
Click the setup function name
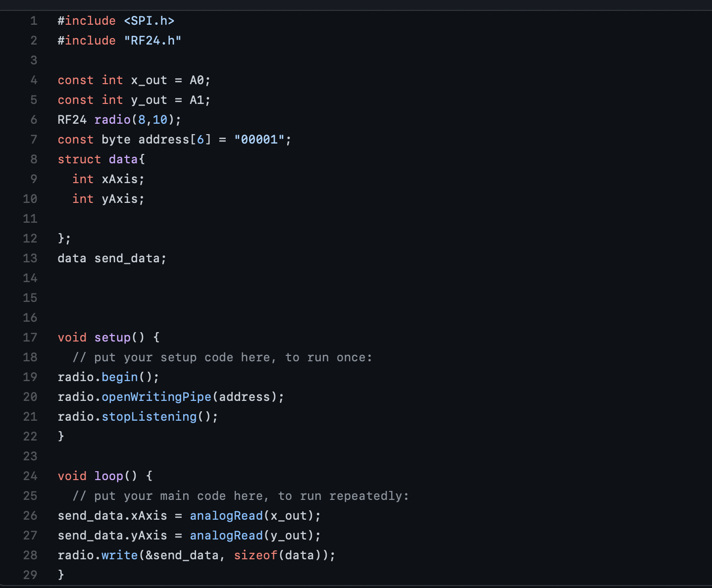point(112,338)
